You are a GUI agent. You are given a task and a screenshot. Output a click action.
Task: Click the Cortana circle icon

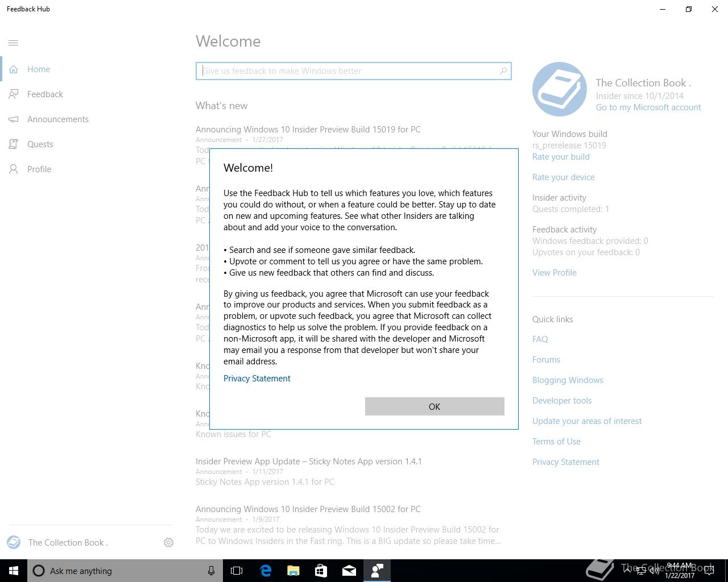39,571
